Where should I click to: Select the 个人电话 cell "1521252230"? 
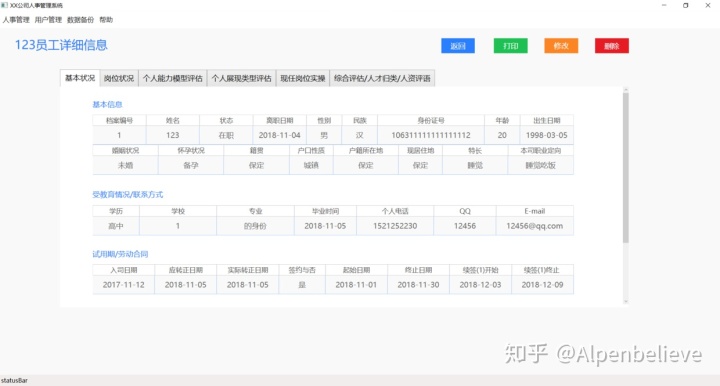pos(395,226)
